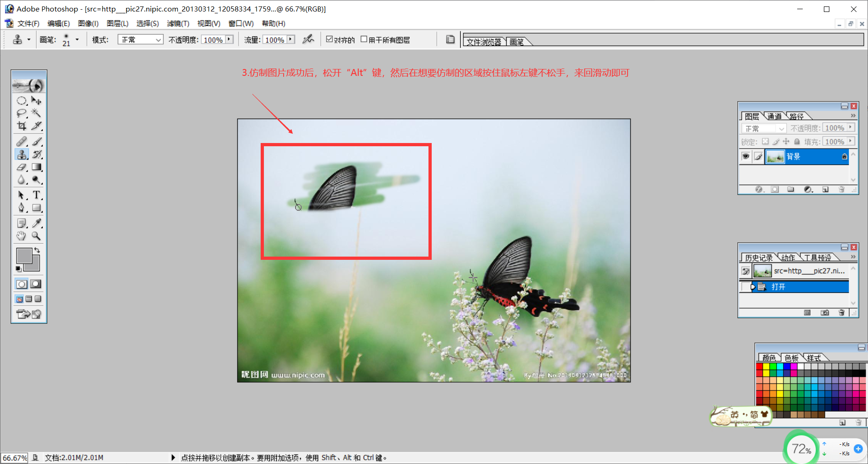Open the brush preset picker arrow
This screenshot has height=464, width=868.
pos(77,40)
